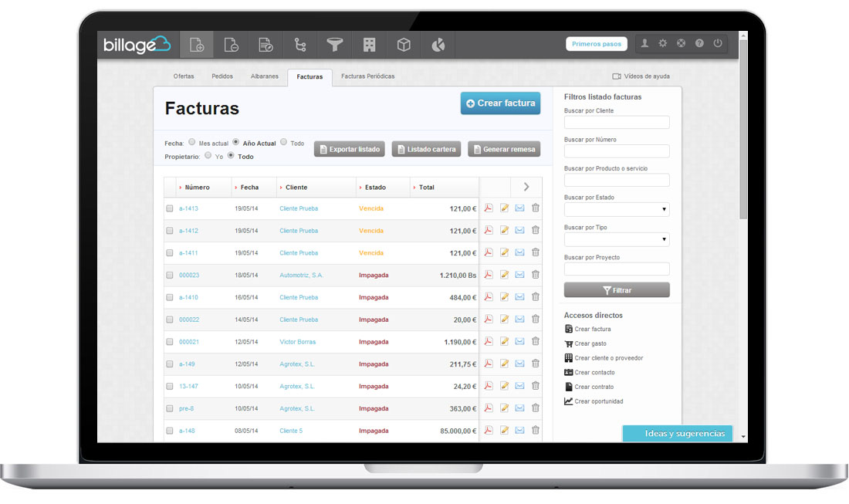This screenshot has width=849, height=504.
Task: Send invoice a-1411 by email icon
Action: [x=519, y=253]
